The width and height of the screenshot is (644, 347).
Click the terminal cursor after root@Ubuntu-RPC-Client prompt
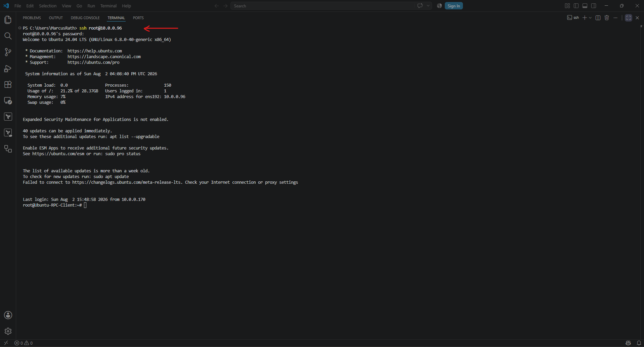pos(85,205)
